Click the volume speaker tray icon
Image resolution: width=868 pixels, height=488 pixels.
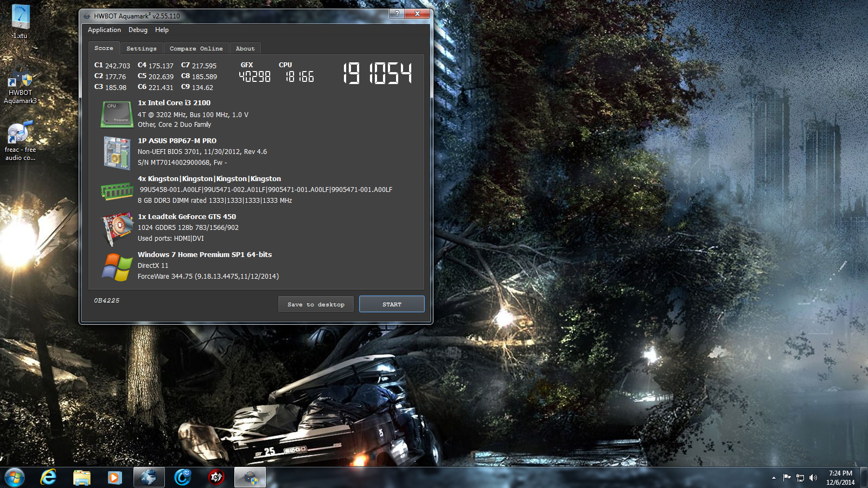tap(813, 478)
